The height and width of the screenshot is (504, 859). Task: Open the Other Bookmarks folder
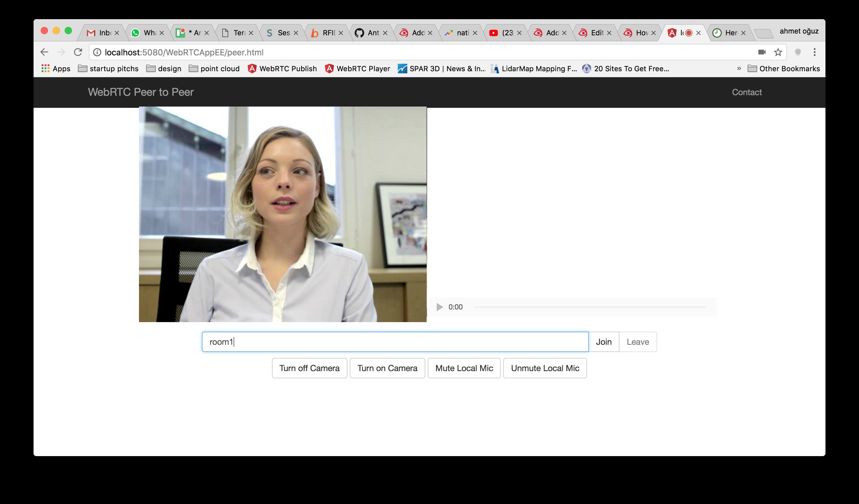(x=784, y=69)
